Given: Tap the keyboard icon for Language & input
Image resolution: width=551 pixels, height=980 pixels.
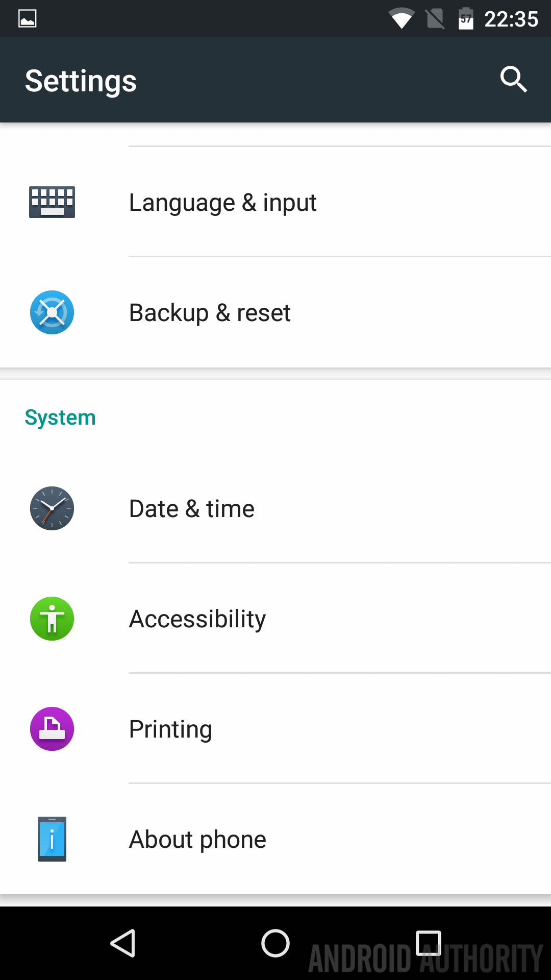Looking at the screenshot, I should pos(52,202).
